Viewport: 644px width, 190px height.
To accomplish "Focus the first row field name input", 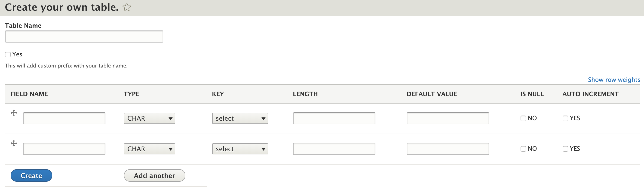I will tap(64, 118).
